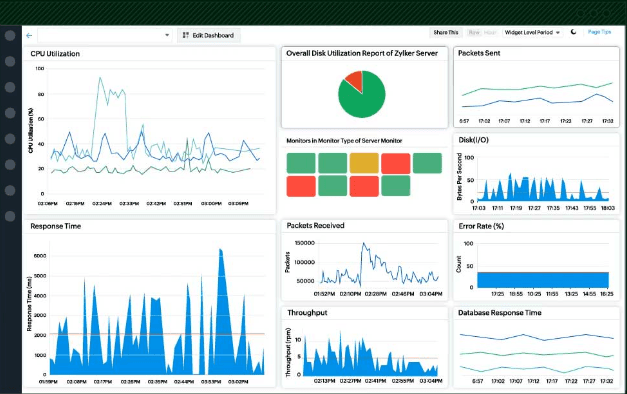Go back using the blue arrow icon
The width and height of the screenshot is (627, 394).
pyautogui.click(x=29, y=36)
